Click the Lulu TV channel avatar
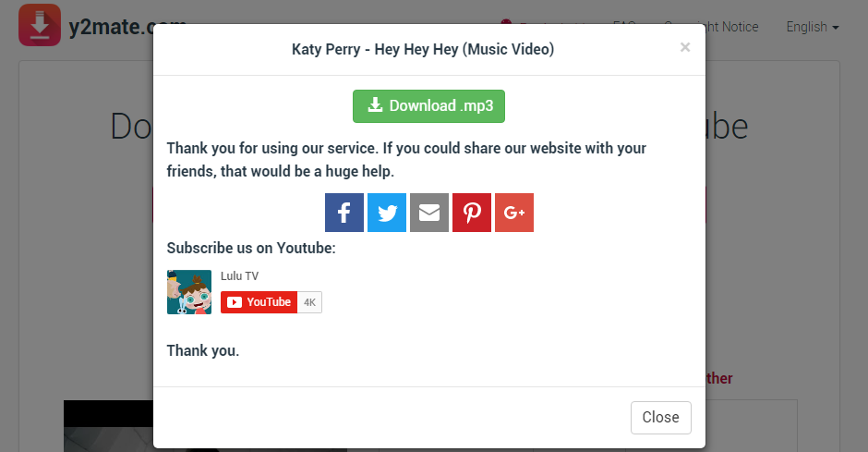This screenshot has width=868, height=452. [189, 292]
